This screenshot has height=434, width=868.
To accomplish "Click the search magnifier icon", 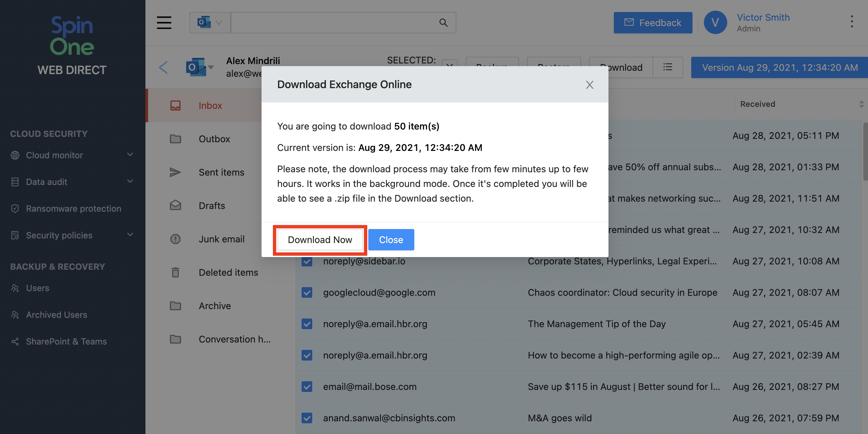I will [x=443, y=23].
